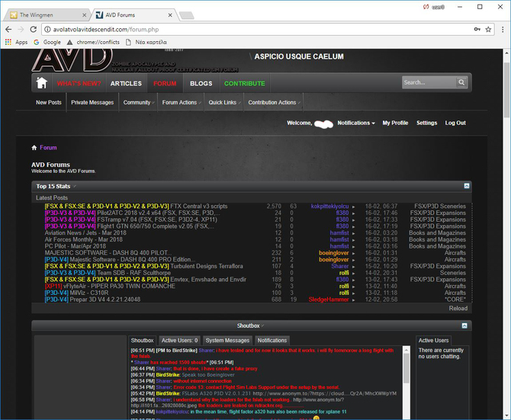511x420 pixels.
Task: Open the Community dropdown menu
Action: (x=138, y=102)
